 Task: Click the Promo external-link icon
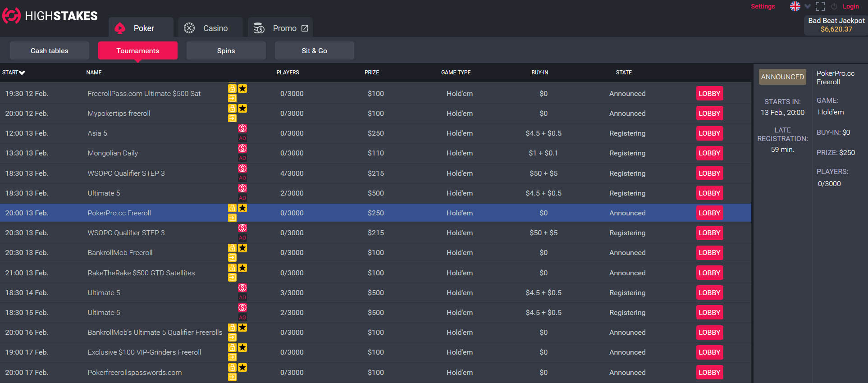[305, 28]
